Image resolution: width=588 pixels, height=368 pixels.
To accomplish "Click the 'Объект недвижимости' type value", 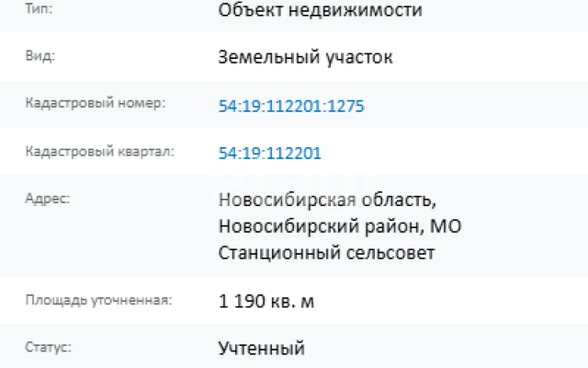I will (320, 10).
